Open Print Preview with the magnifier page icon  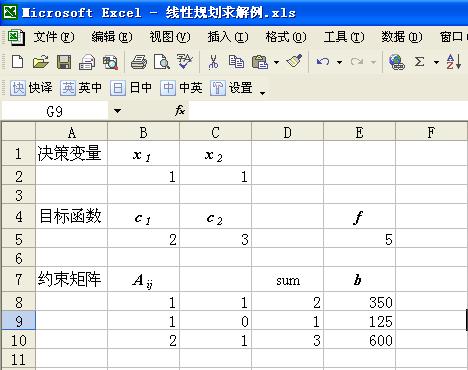(x=162, y=62)
